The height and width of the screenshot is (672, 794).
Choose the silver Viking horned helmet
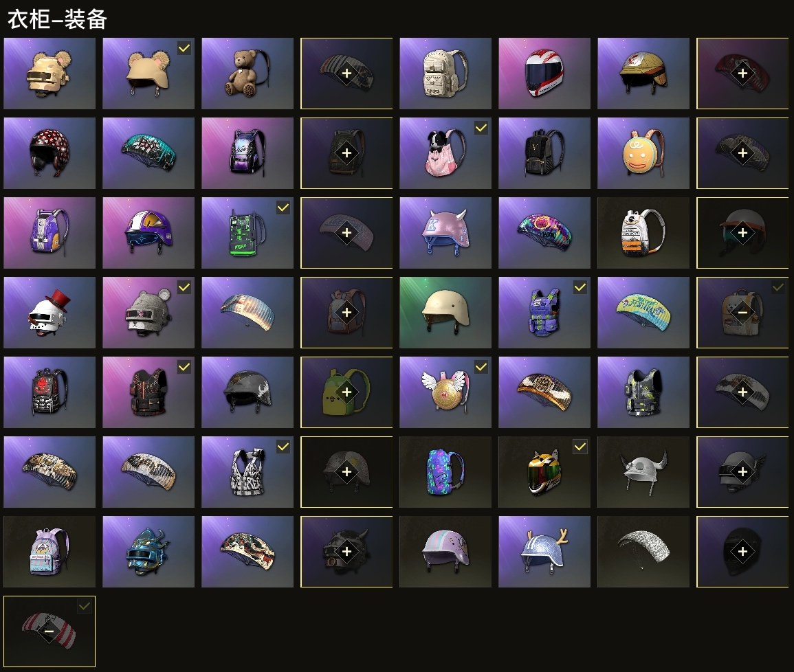(643, 471)
